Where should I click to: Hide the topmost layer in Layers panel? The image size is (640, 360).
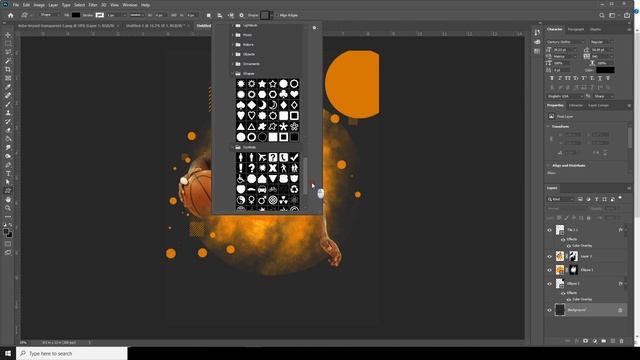[549, 230]
